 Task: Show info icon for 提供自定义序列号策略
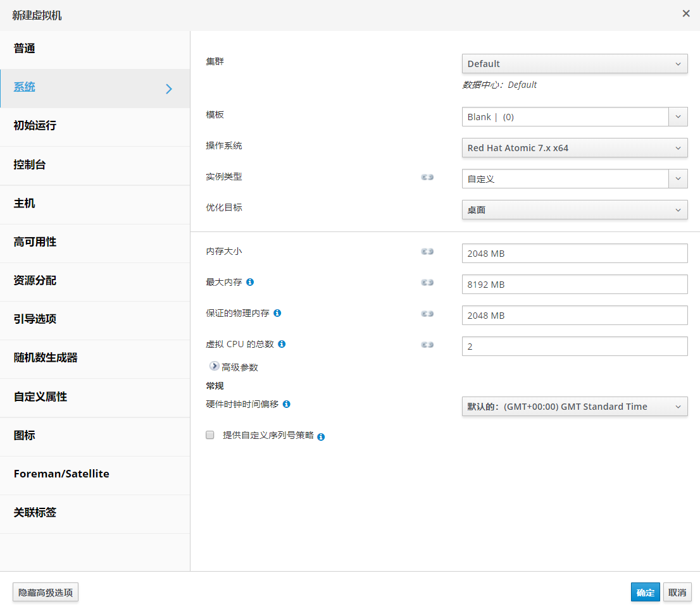click(x=321, y=437)
